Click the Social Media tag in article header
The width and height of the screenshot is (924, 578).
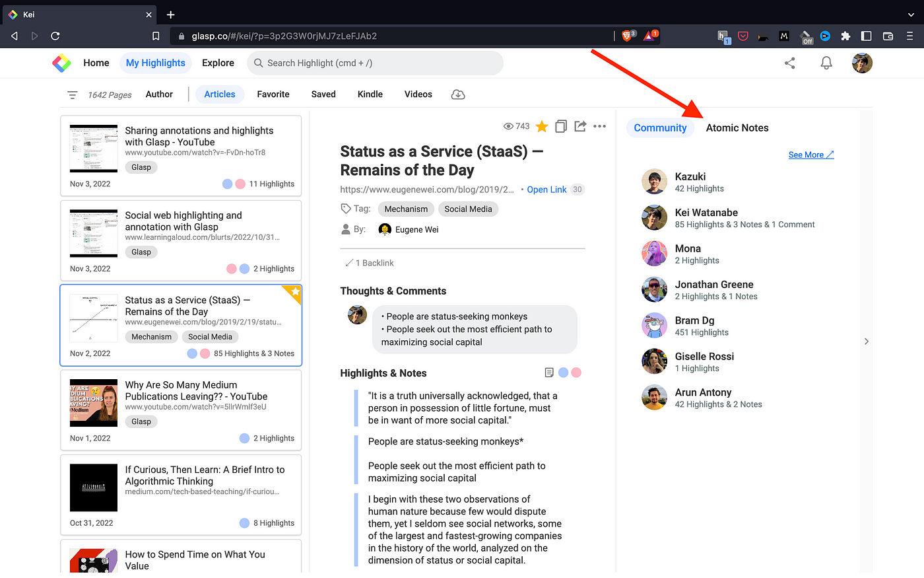click(468, 209)
